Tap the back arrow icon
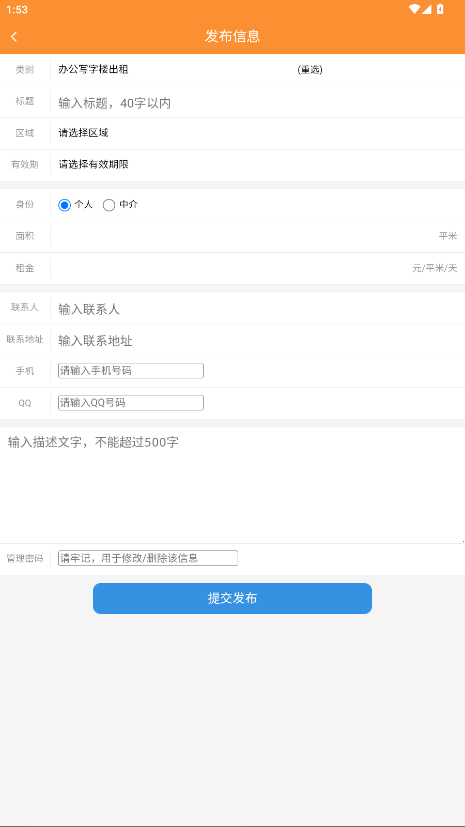 pyautogui.click(x=14, y=36)
